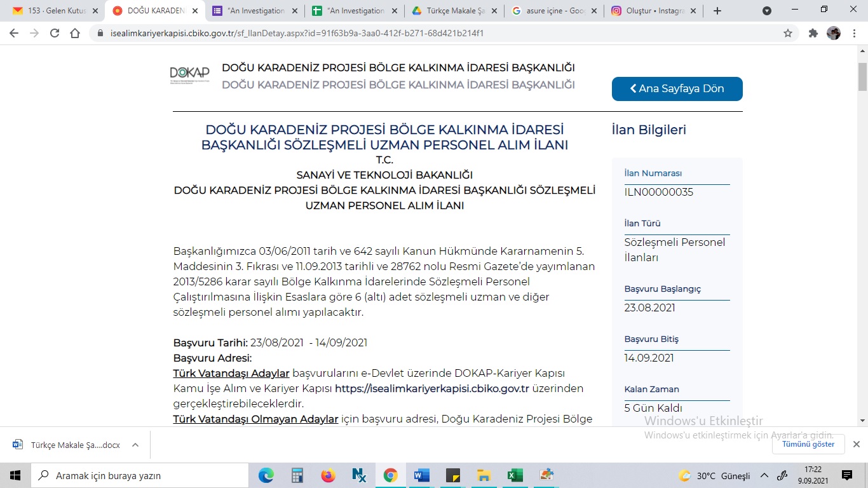
Task: Open Firefox from the taskbar
Action: [329, 475]
